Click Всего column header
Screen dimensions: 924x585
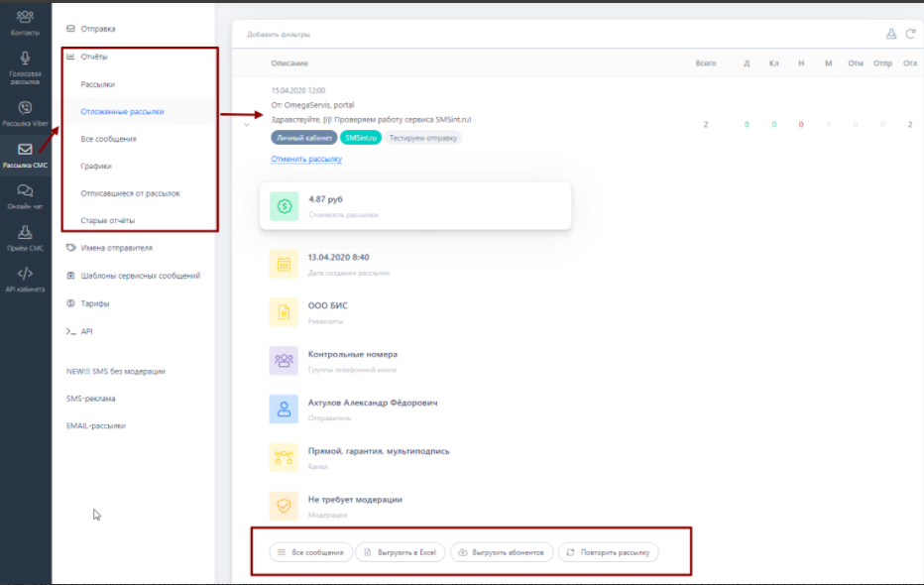pyautogui.click(x=705, y=63)
